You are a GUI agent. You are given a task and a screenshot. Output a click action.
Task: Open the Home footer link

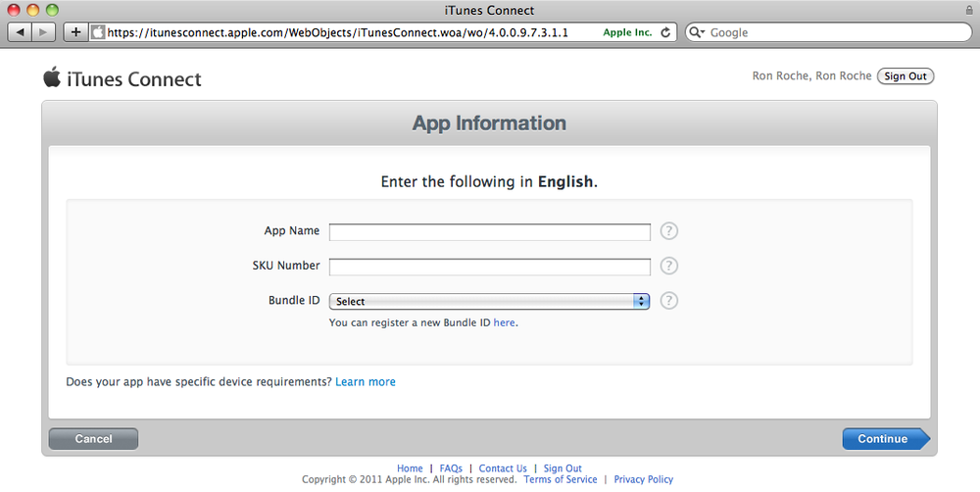click(410, 468)
